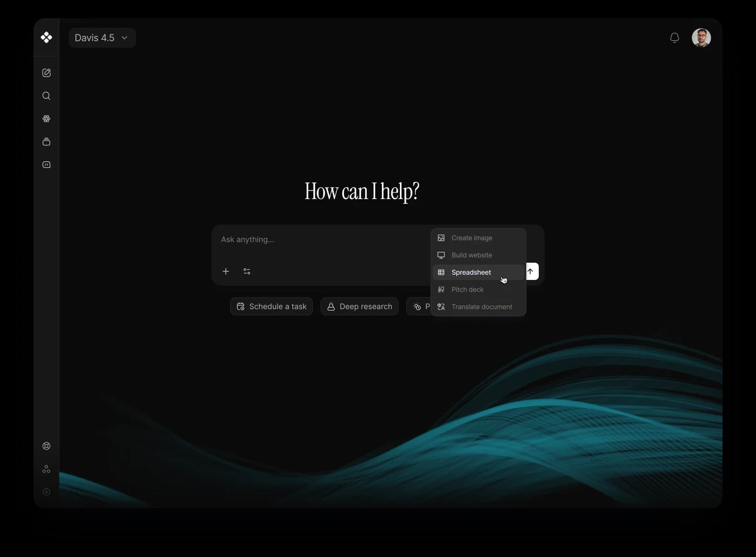Choose Build website from the menu
Image resolution: width=756 pixels, height=557 pixels.
pos(478,255)
